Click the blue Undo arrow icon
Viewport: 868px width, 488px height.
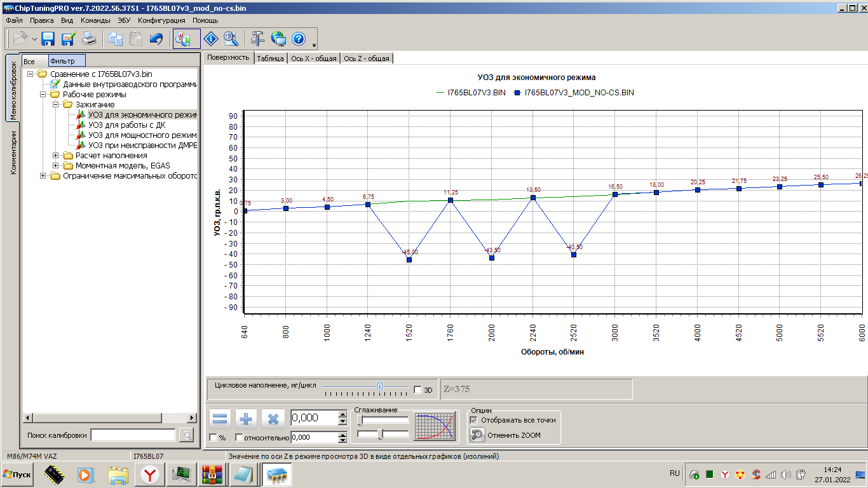pos(156,39)
